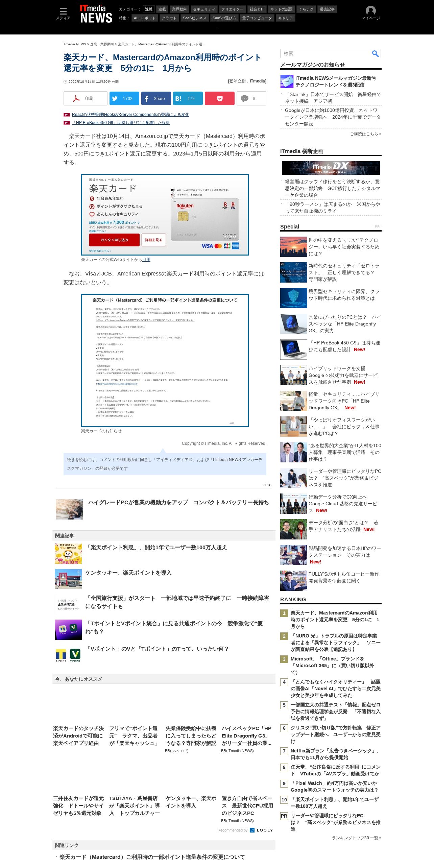The height and width of the screenshot is (868, 434).
Task: Open the Mastercard notice document image
Action: point(165,360)
